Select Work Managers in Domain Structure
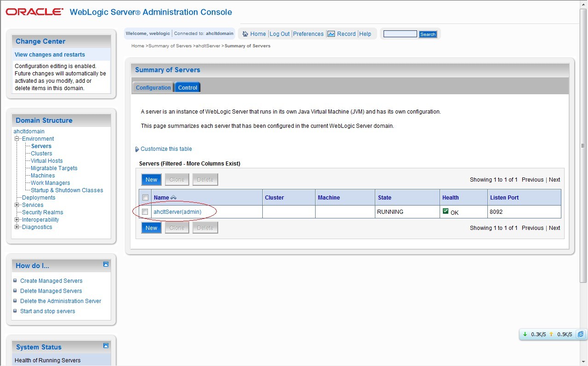The width and height of the screenshot is (588, 366). [51, 183]
